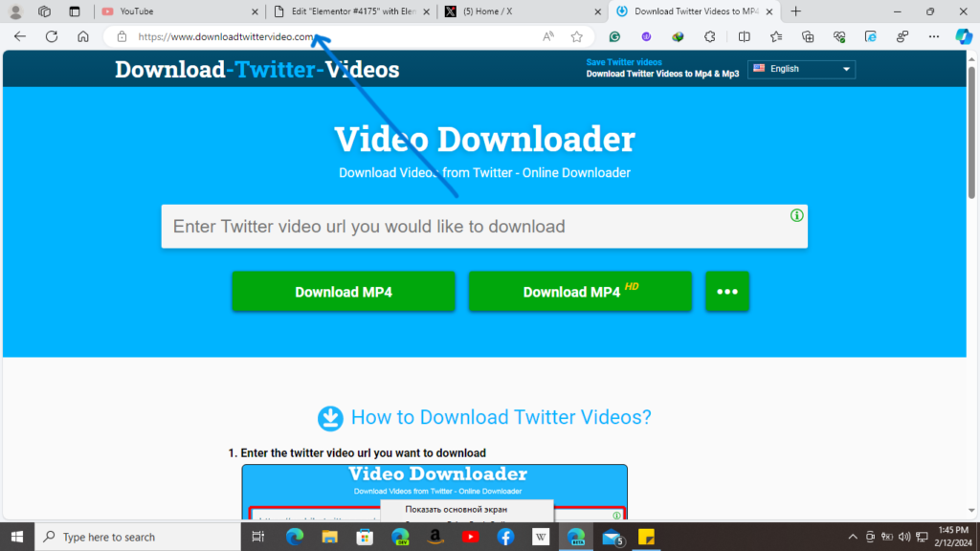The image size is (980, 551).
Task: Click the Save Twitter videos link
Action: pos(623,61)
